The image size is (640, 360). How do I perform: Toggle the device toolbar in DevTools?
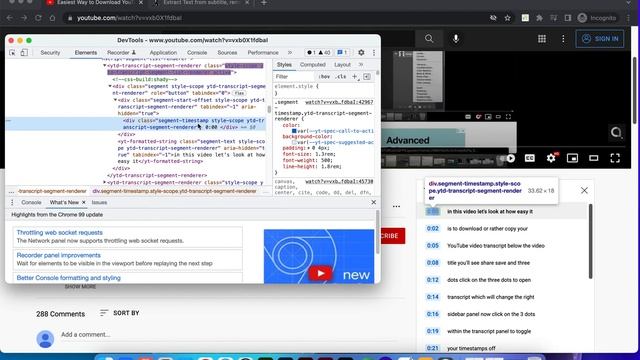click(x=24, y=53)
